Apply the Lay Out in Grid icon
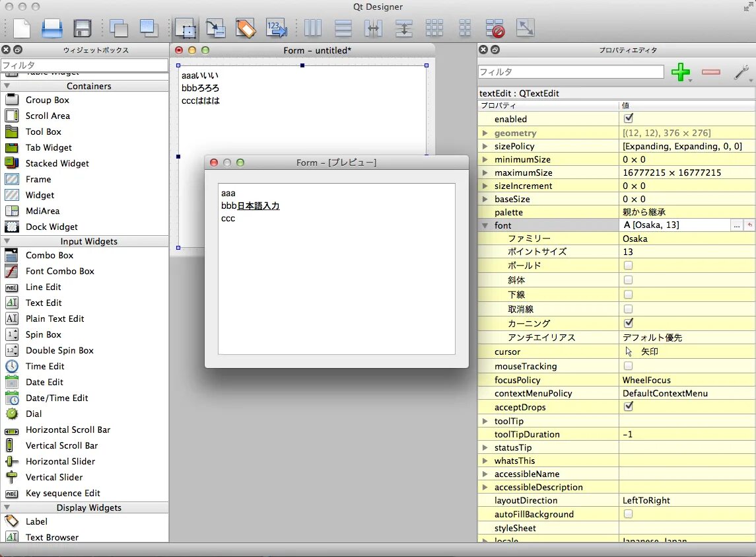This screenshot has width=756, height=557. (x=434, y=28)
